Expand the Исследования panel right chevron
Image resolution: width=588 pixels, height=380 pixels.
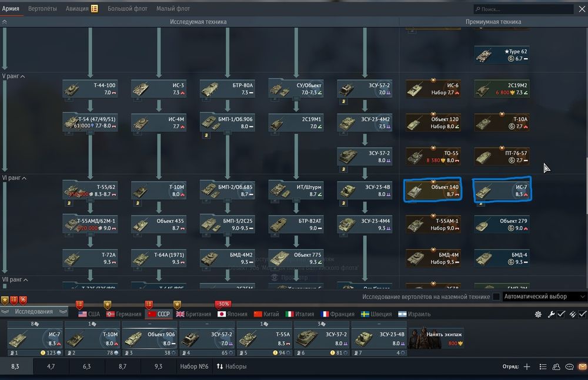(63, 311)
